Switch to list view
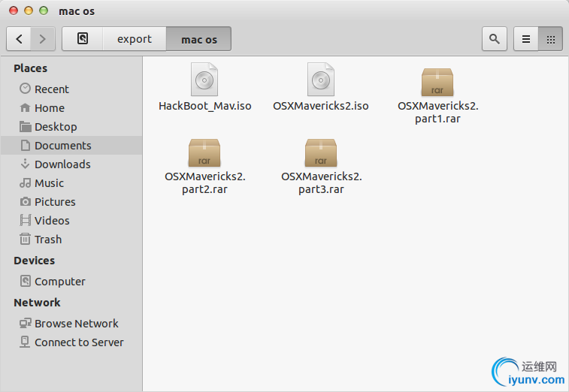This screenshot has width=569, height=392. tap(526, 39)
